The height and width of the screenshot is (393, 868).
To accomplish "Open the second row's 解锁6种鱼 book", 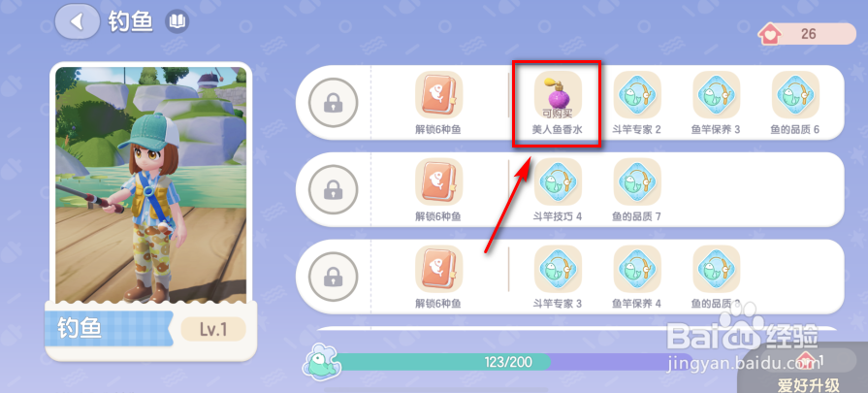I will 439,181.
